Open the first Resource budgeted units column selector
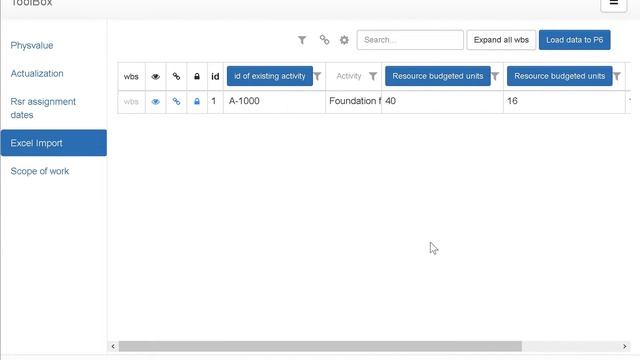This screenshot has width=640, height=360. (x=438, y=76)
